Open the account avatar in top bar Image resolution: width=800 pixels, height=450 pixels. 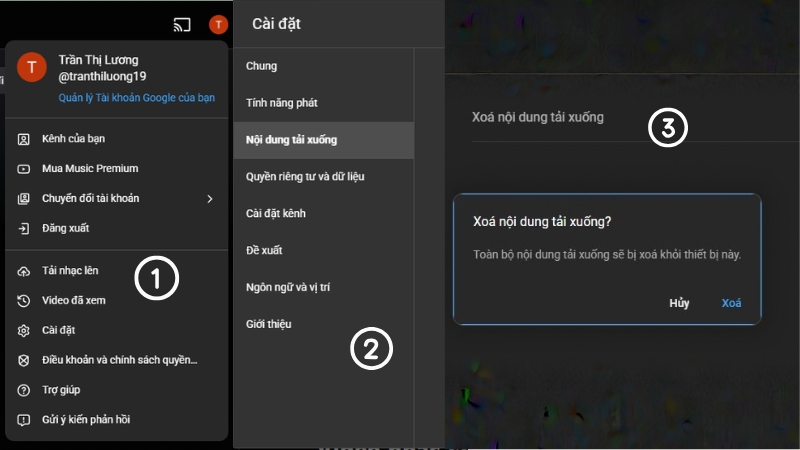(x=218, y=24)
